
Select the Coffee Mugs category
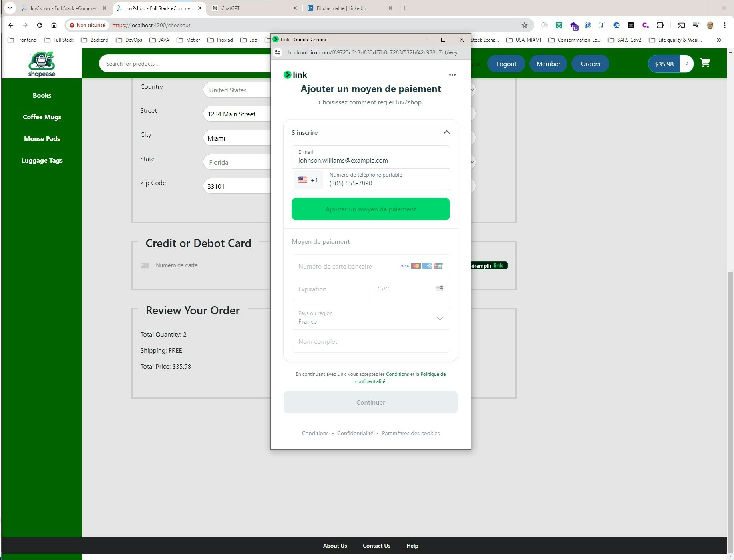point(42,117)
